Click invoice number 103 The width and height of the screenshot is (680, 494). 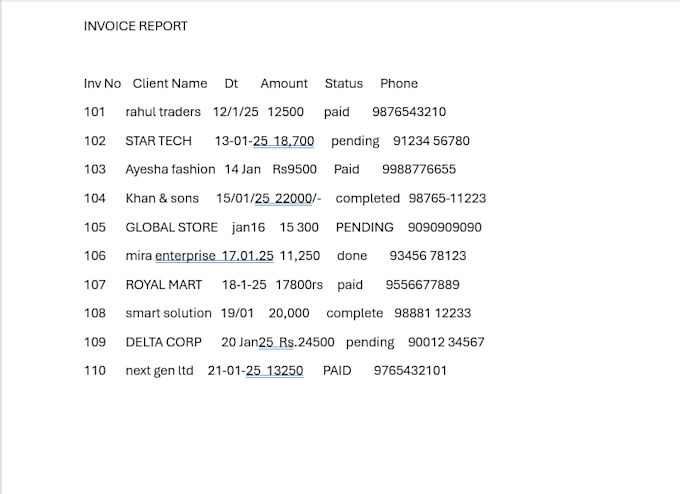click(x=95, y=169)
